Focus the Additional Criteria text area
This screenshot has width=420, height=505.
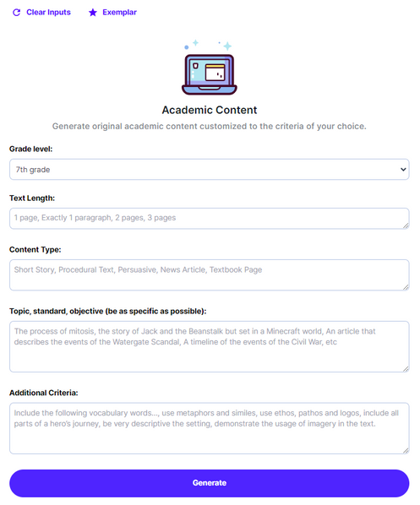(210, 428)
